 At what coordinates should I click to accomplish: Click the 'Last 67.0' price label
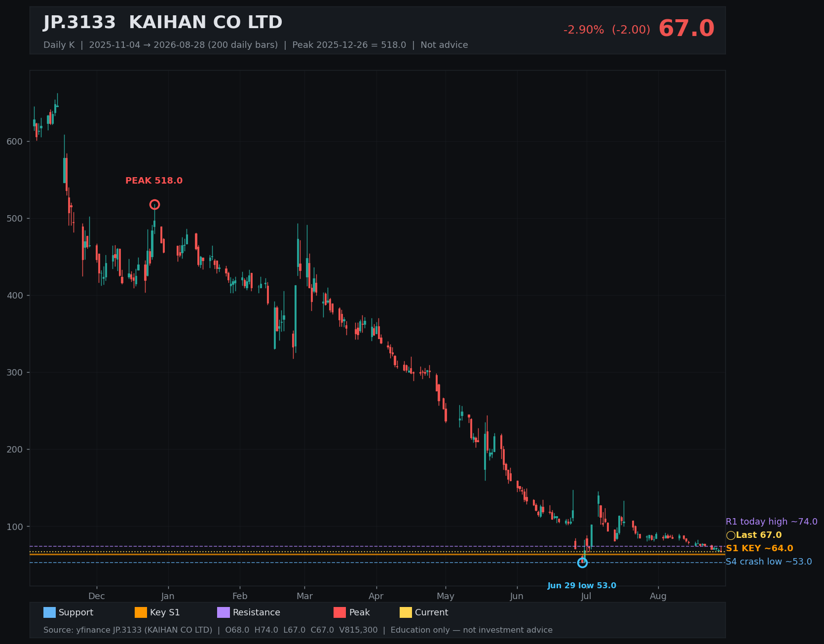759,535
